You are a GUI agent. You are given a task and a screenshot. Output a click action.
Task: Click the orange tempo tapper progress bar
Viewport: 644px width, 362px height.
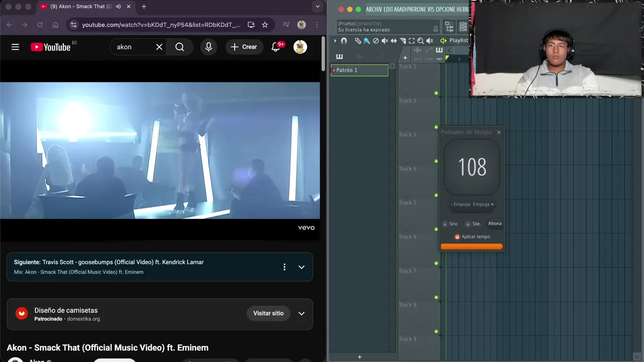(x=472, y=246)
